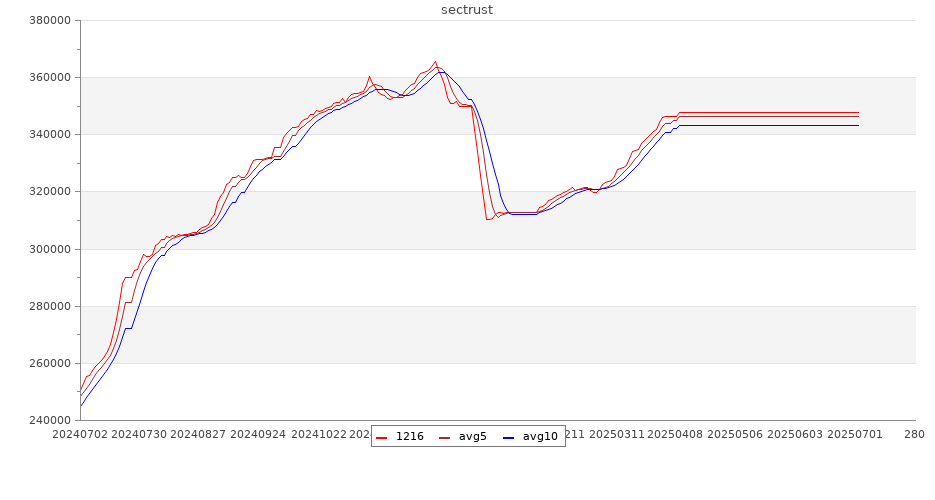Click the 380000 y-axis value label
Viewport: 935px width, 500px height.
tap(46, 20)
